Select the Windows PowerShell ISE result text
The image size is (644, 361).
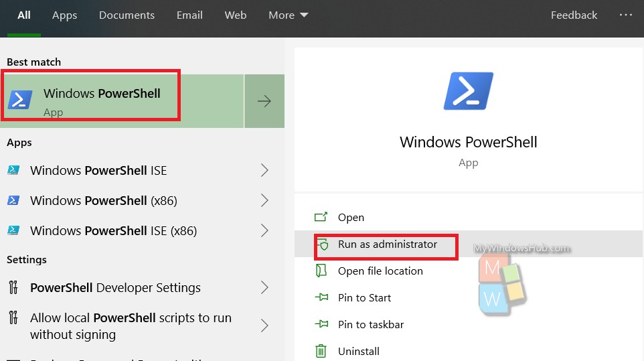tap(98, 170)
